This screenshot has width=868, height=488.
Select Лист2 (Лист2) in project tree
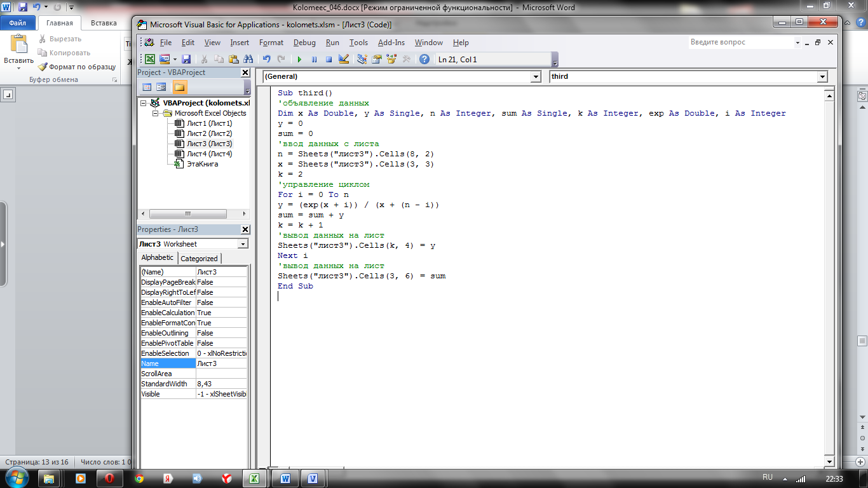click(209, 133)
